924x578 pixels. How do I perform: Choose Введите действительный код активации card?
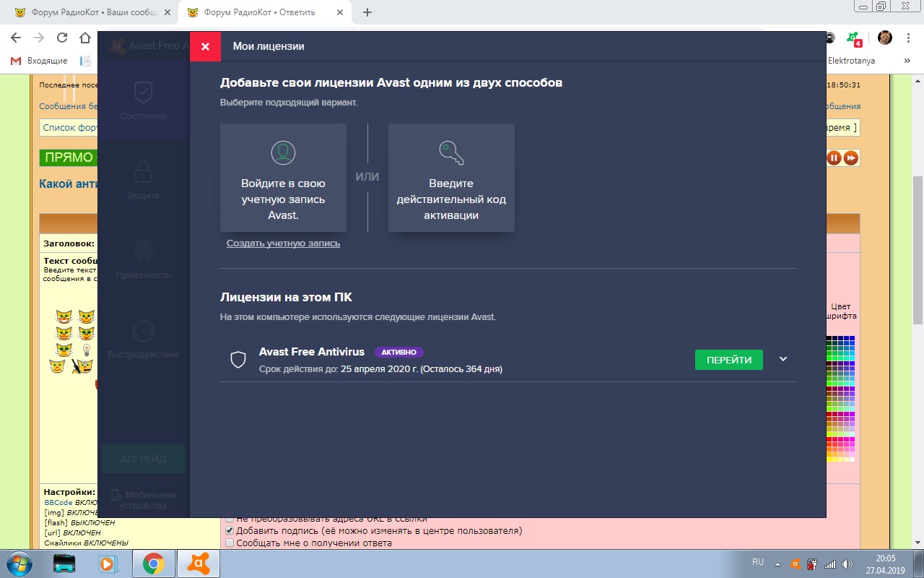(451, 178)
